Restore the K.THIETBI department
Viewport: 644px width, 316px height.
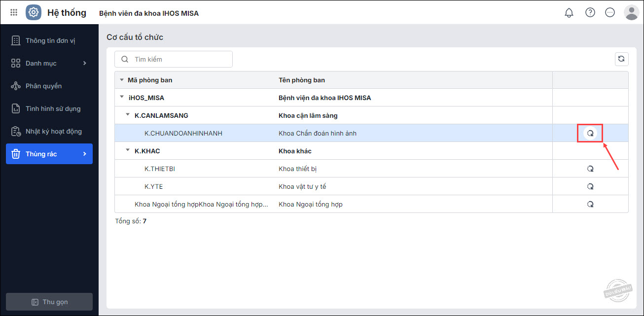pyautogui.click(x=590, y=169)
